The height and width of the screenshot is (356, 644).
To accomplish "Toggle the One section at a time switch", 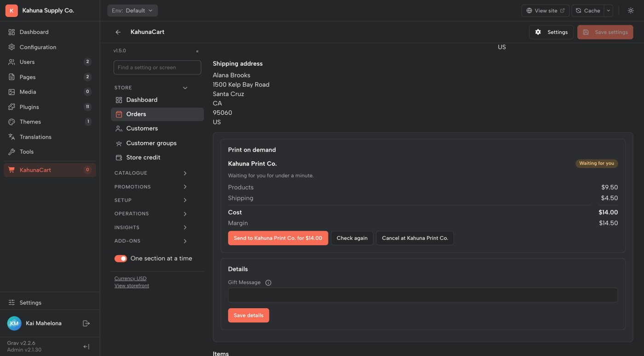I will click(121, 259).
